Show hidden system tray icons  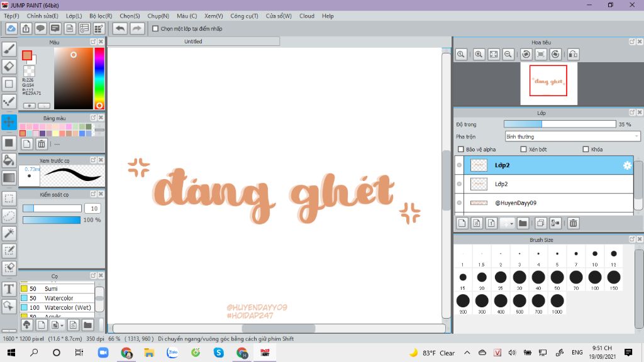[467, 353]
